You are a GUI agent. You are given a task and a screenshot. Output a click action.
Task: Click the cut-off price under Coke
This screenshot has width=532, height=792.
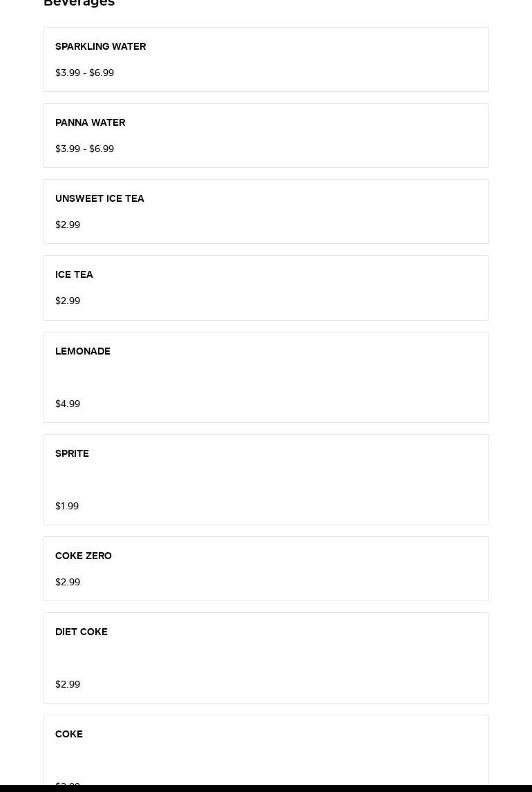[x=68, y=784]
